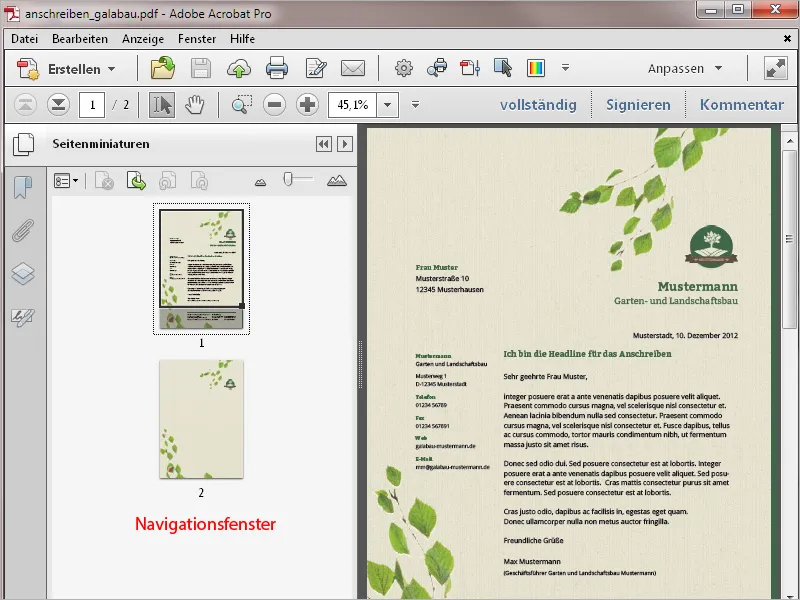Open the vollständig tools pane

538,105
